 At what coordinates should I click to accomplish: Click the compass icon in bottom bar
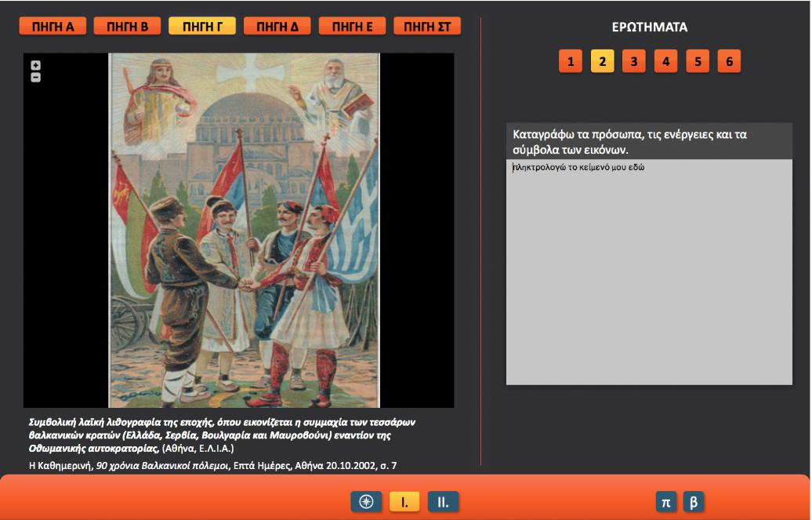pos(366,502)
